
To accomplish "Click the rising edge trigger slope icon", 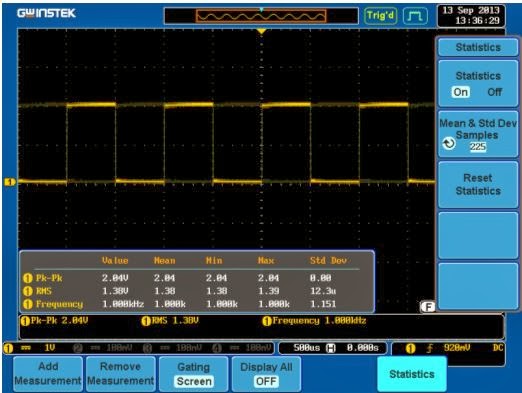I will coord(430,349).
